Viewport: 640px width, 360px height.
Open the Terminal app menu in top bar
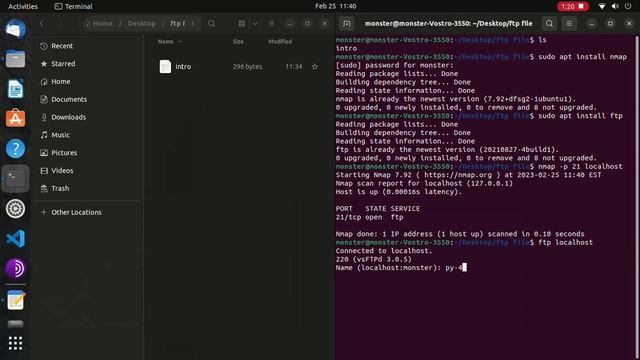pos(73,6)
